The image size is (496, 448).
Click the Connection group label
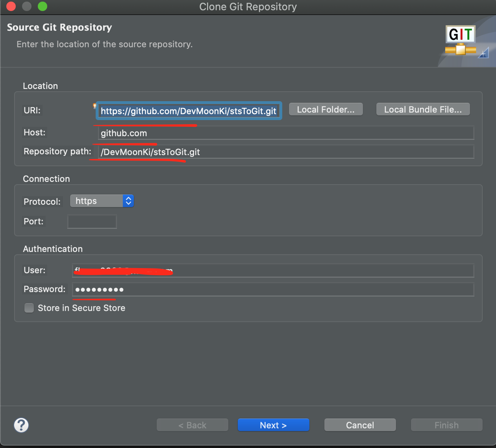[46, 179]
